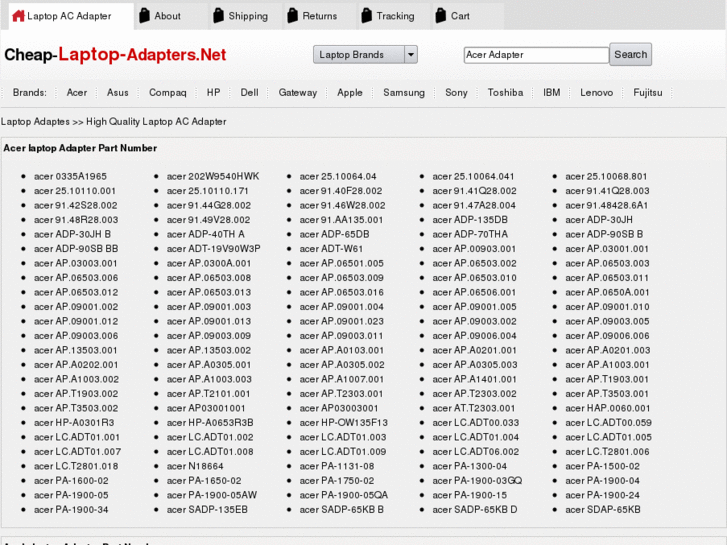This screenshot has width=727, height=545.
Task: Click the home icon on Laptop AC Adapter tab
Action: 18,16
